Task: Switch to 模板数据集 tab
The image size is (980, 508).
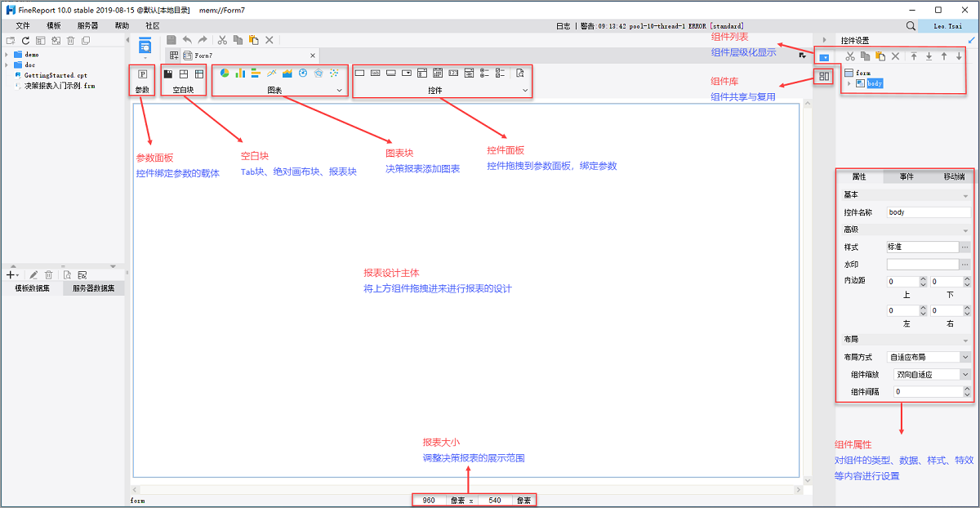Action: [31, 288]
